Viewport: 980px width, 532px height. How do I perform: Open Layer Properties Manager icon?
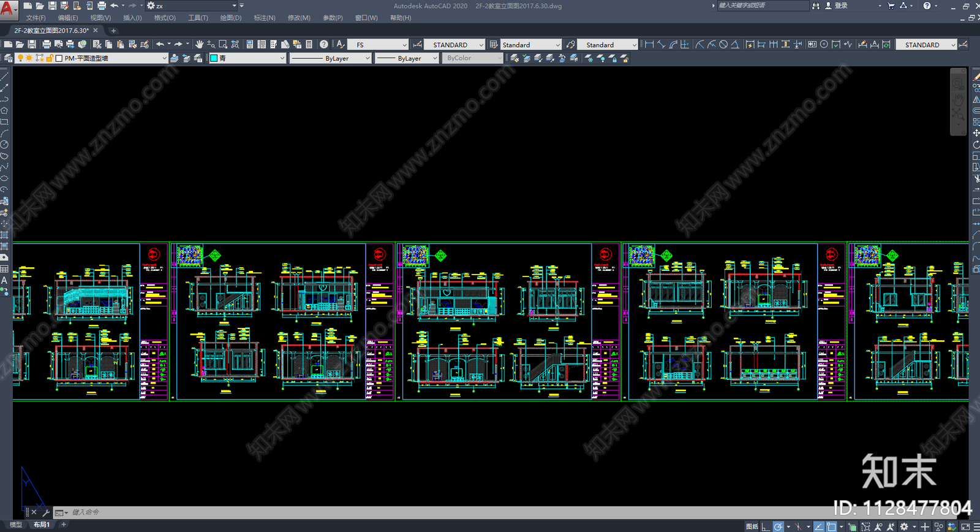pyautogui.click(x=8, y=58)
